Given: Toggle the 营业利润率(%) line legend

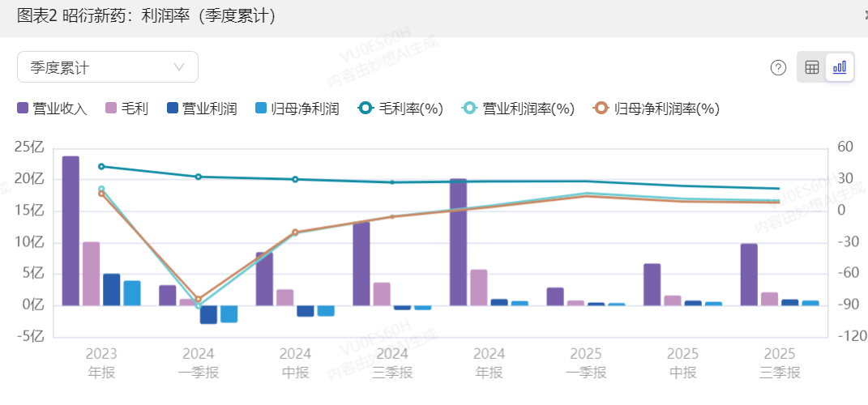Looking at the screenshot, I should (518, 109).
